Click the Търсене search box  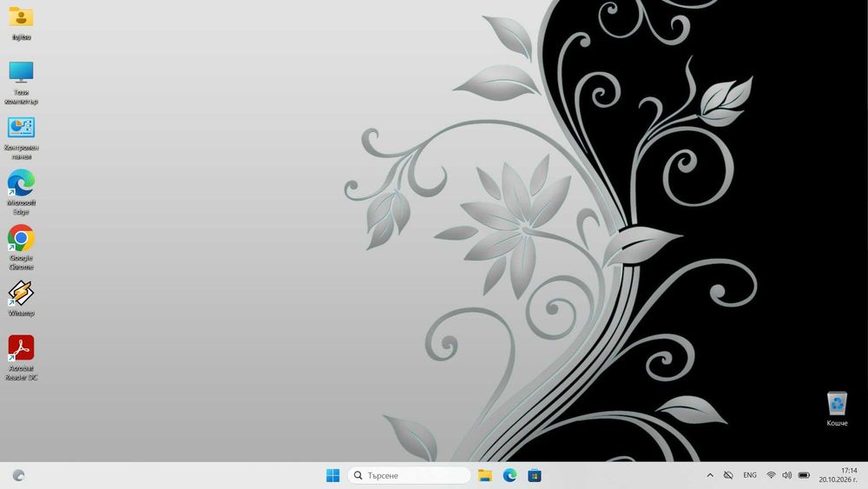click(x=409, y=475)
